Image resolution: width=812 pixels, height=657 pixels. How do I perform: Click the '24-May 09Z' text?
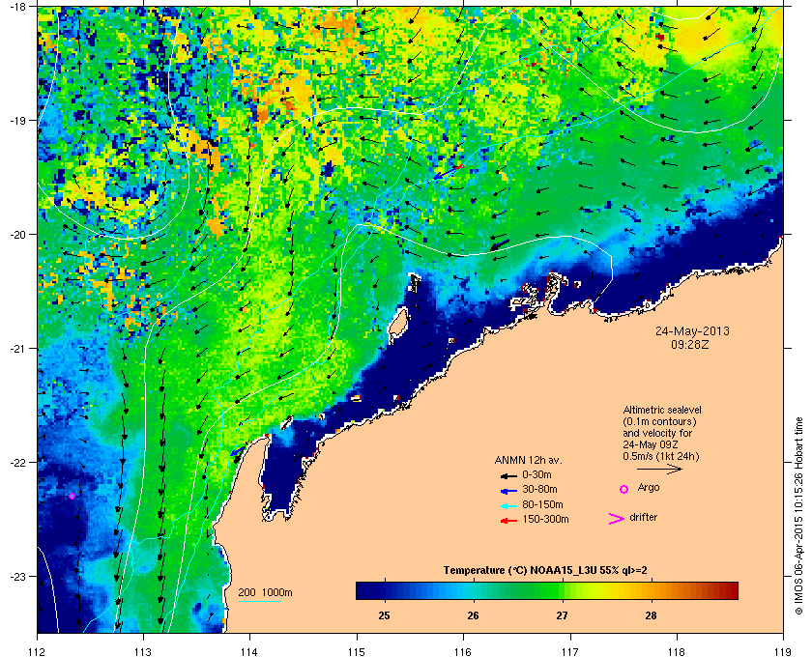(651, 444)
